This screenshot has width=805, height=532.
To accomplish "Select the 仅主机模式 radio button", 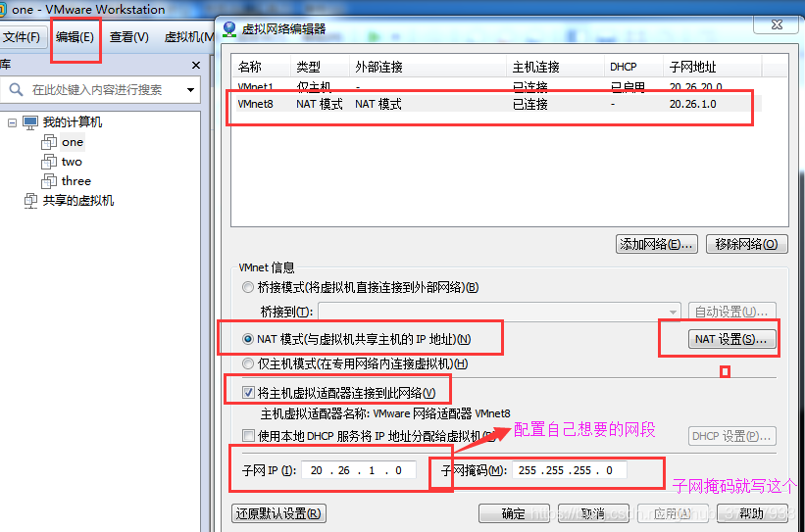I will coord(248,363).
